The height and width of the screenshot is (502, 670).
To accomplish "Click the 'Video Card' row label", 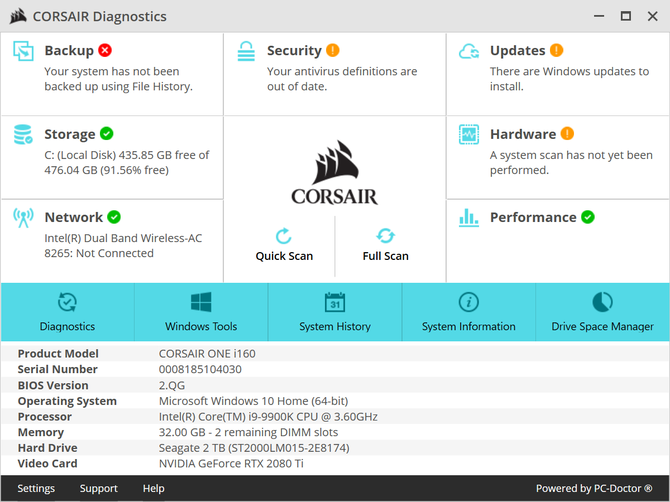I will [47, 464].
